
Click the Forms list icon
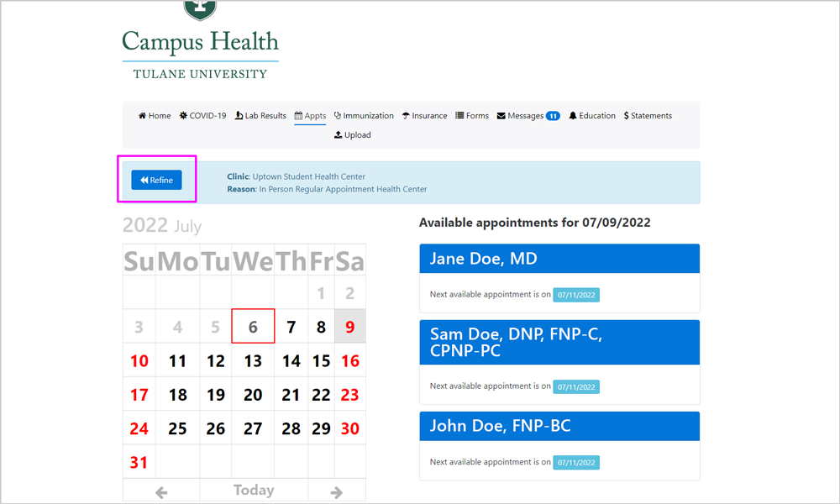click(459, 116)
